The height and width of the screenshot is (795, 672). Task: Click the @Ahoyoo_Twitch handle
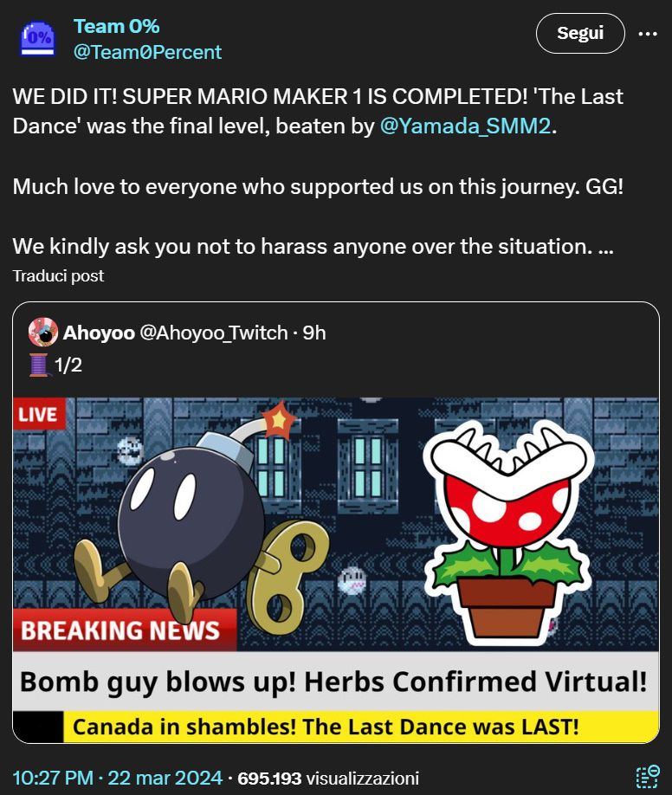pos(214,333)
